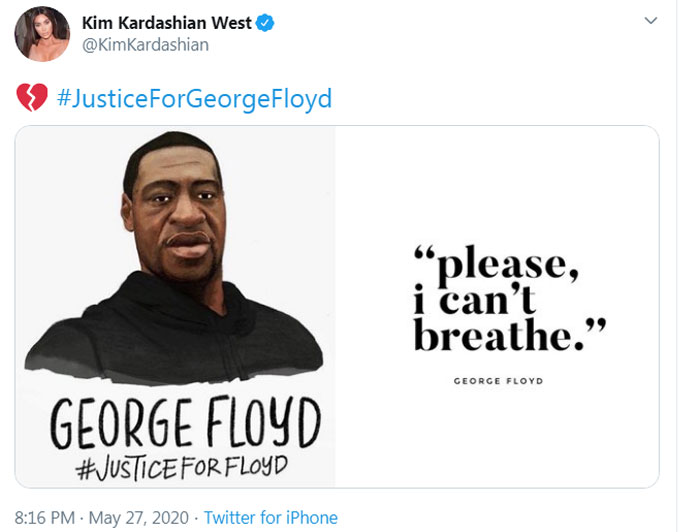Click the opening quotation mark before please
700x532 pixels.
424,253
